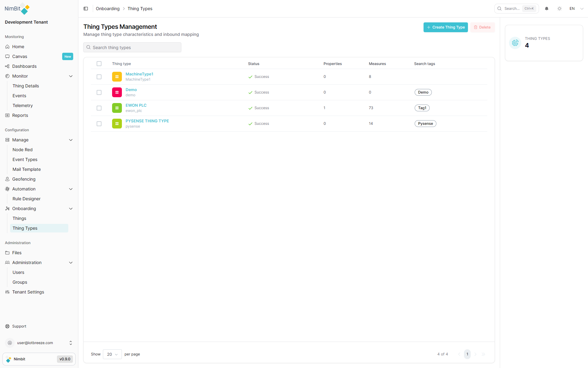Click the Pysense search tag
Screen dimensions: 588x368
425,124
